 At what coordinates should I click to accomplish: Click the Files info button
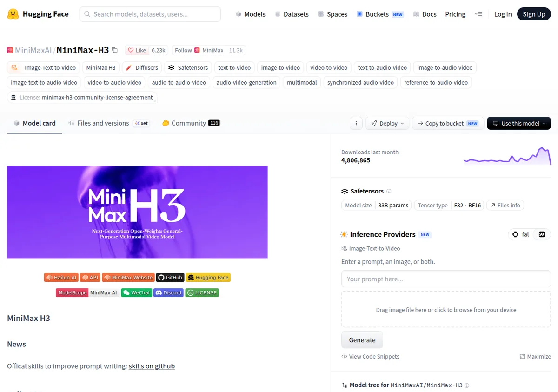pos(505,205)
